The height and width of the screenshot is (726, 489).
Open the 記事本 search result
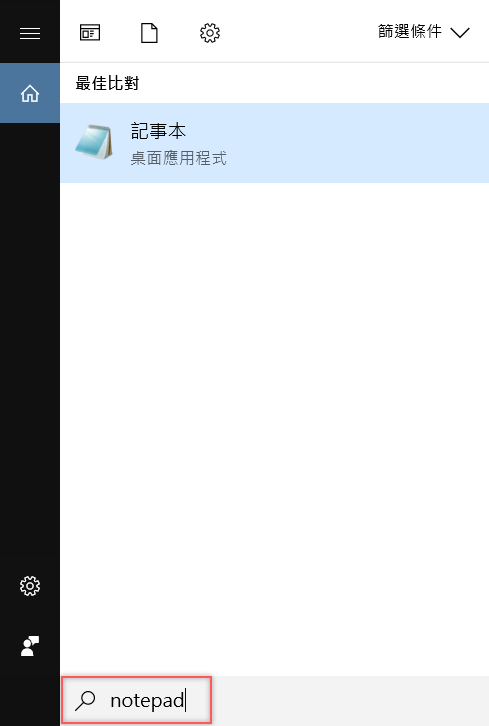coord(275,143)
